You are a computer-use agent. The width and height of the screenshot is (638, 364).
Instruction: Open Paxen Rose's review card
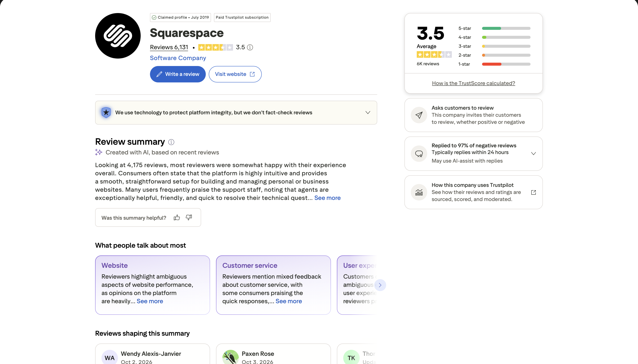(273, 354)
